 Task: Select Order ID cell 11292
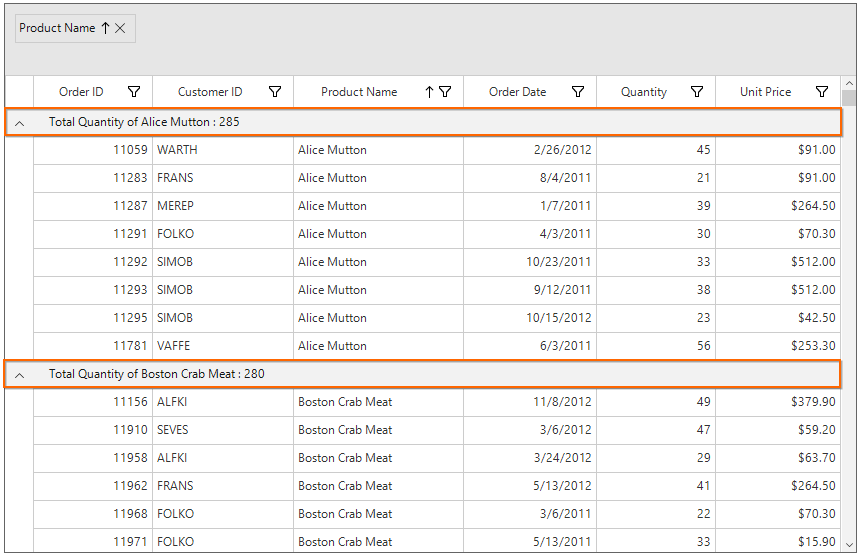(x=93, y=262)
